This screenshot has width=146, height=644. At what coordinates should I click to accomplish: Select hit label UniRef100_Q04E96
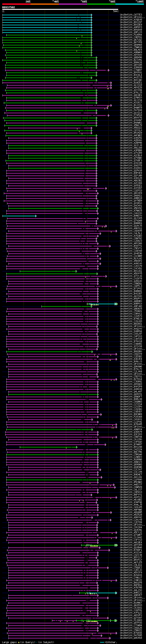tap(131, 254)
